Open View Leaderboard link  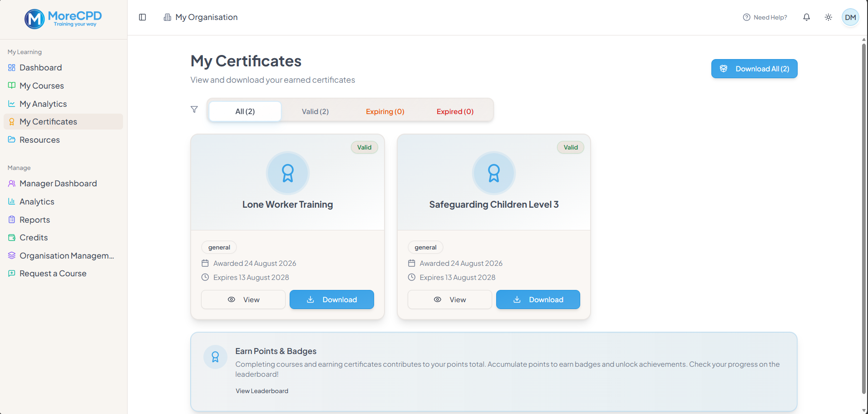pyautogui.click(x=262, y=391)
